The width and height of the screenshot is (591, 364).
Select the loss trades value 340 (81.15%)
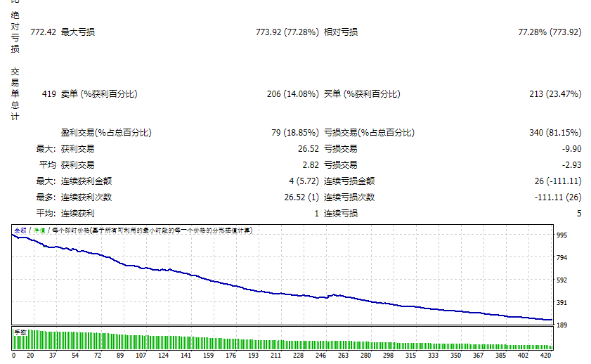[555, 133]
